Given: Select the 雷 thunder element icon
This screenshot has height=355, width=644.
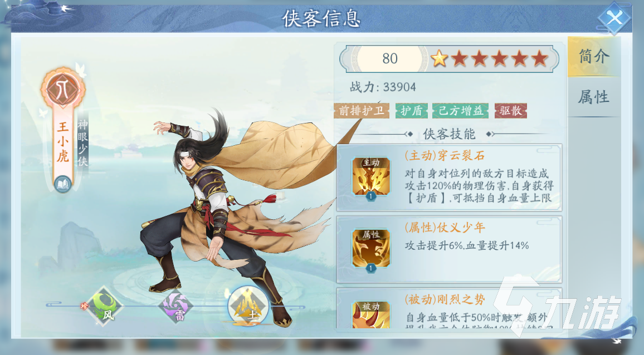Looking at the screenshot, I should [x=176, y=306].
